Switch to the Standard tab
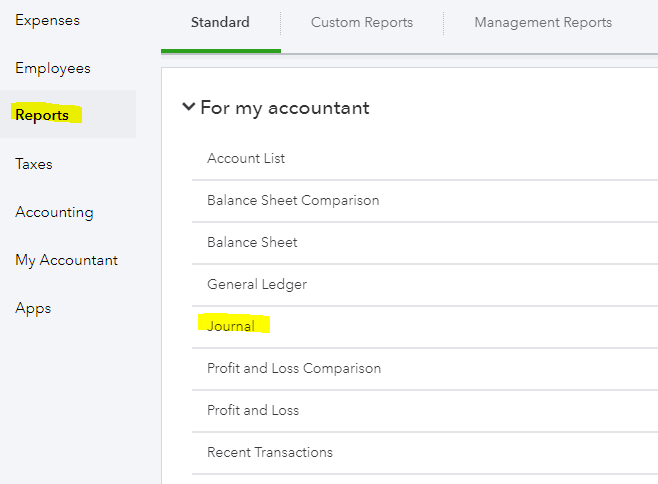 click(220, 22)
